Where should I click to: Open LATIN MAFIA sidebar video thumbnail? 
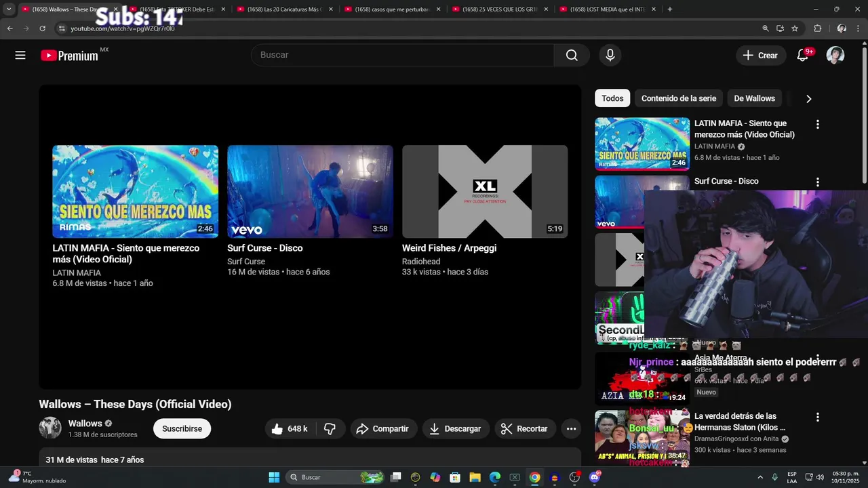coord(642,144)
